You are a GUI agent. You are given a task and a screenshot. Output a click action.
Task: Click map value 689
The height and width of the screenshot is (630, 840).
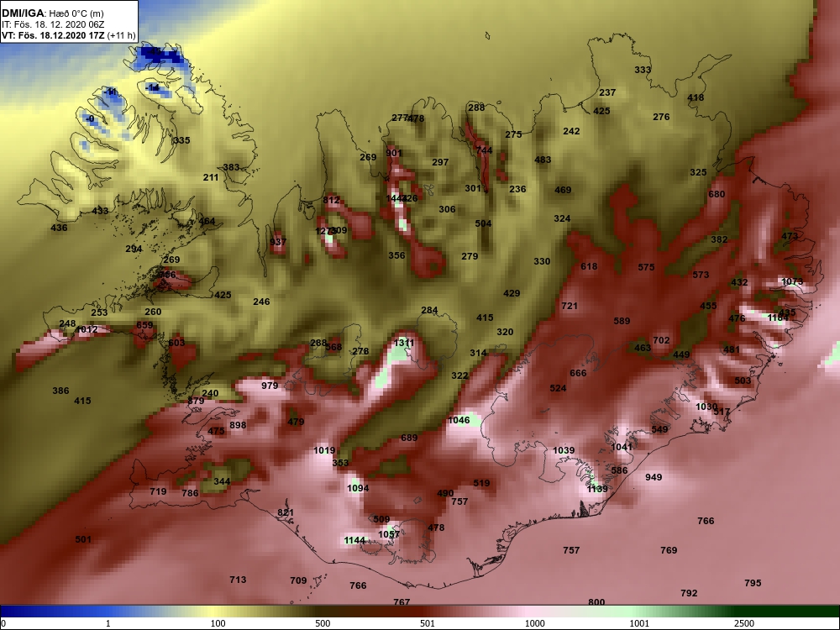(x=409, y=438)
